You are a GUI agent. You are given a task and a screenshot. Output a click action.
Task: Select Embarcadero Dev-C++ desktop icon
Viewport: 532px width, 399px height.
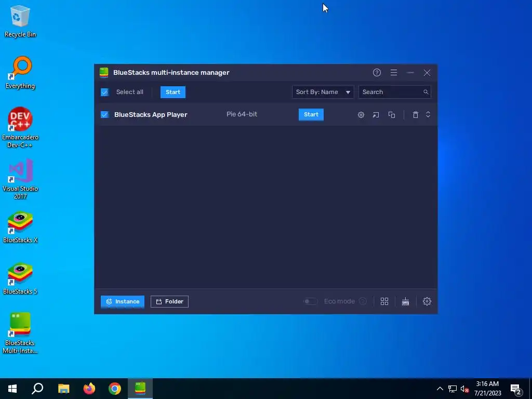tap(20, 127)
